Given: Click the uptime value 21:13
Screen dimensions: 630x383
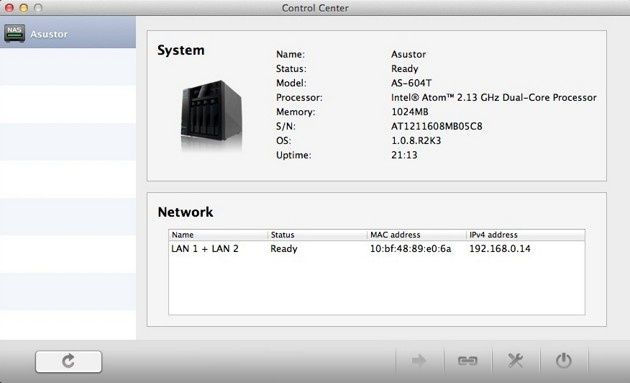Looking at the screenshot, I should [404, 155].
